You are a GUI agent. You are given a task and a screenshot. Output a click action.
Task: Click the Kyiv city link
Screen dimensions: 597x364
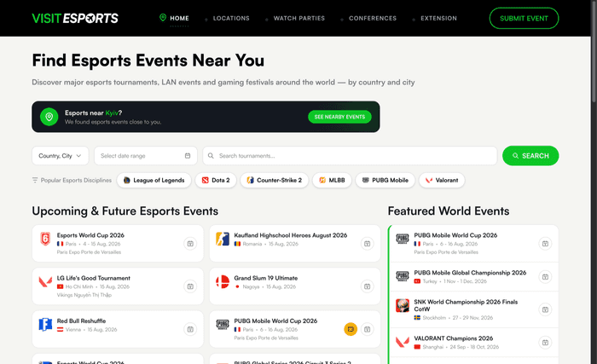click(112, 113)
